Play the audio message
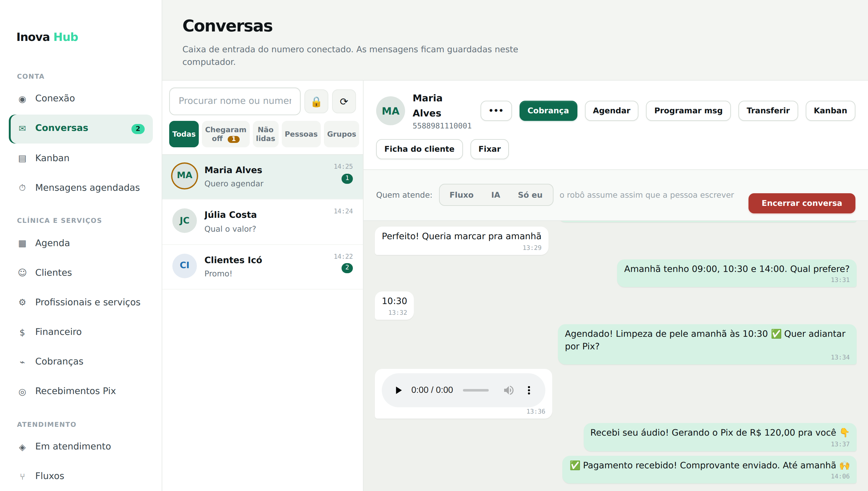Image resolution: width=868 pixels, height=491 pixels. 398,390
